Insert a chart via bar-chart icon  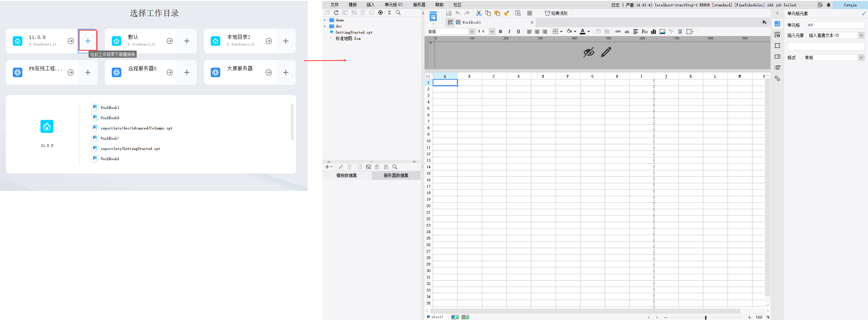(x=653, y=31)
